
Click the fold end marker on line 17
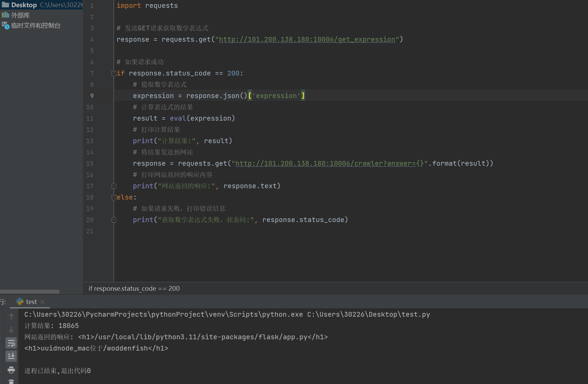click(114, 186)
